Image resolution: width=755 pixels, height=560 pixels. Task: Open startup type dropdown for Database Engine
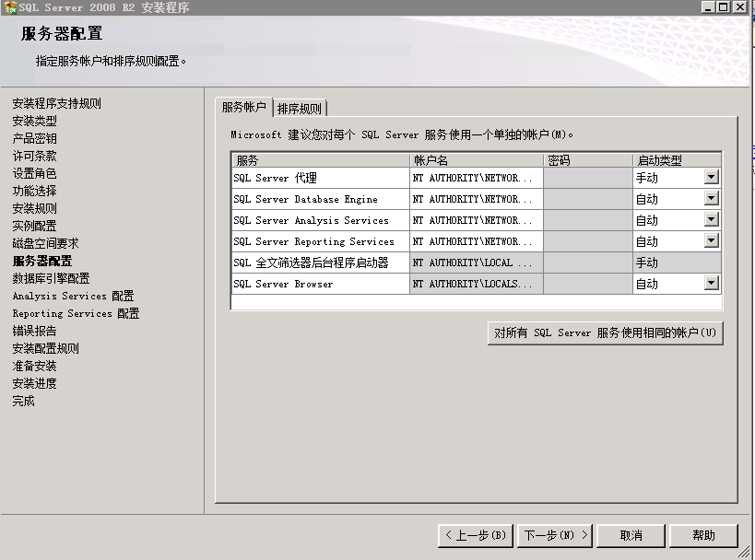click(x=711, y=198)
